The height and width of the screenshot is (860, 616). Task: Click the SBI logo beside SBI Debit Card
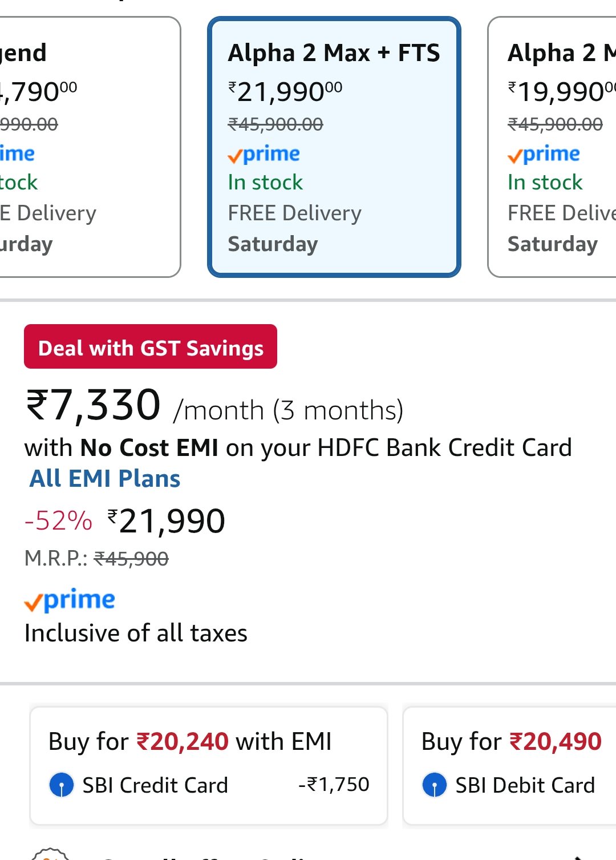pos(435,785)
